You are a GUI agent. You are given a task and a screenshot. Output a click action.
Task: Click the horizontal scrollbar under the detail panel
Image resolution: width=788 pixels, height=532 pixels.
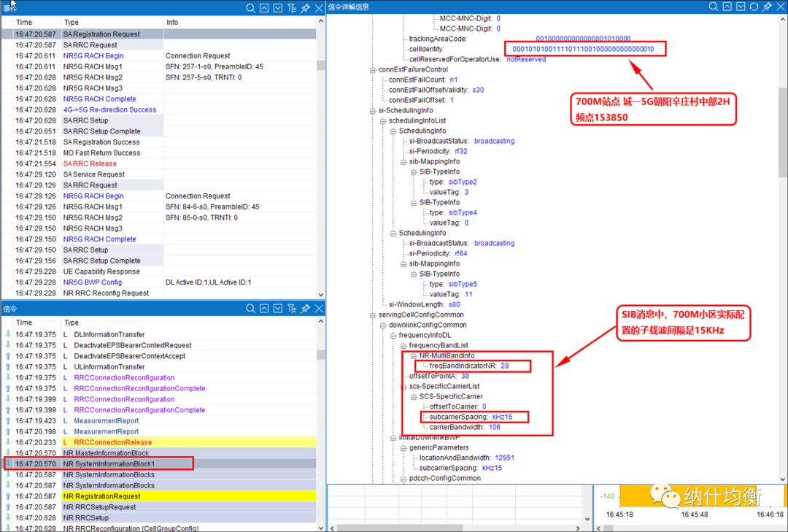coord(400,528)
